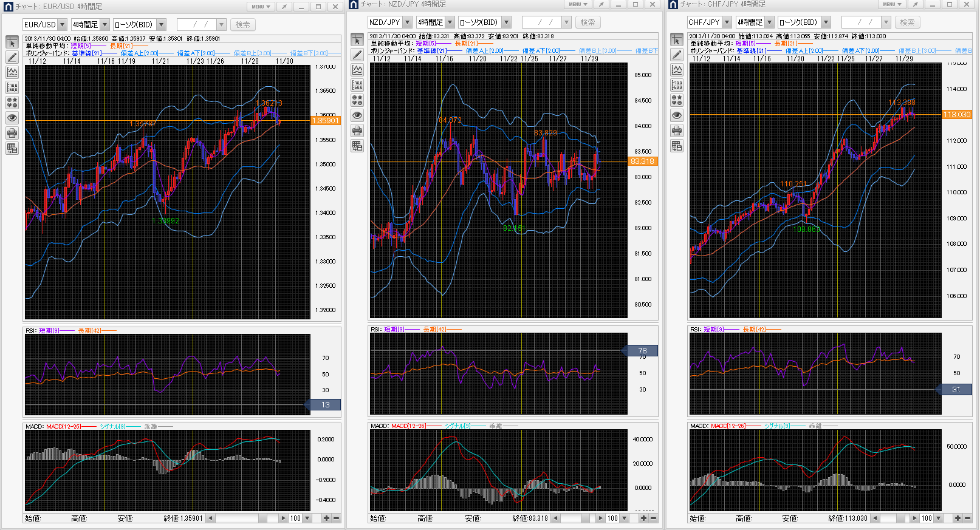Open the symbols and marks tool in NZD/JPY chart
Screen dimensions: 980x530
pos(357,100)
